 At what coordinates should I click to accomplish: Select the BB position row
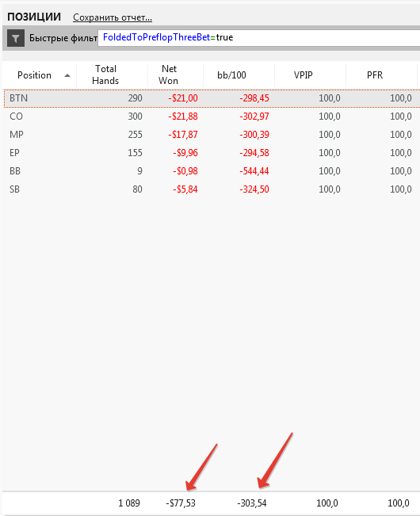coord(212,171)
